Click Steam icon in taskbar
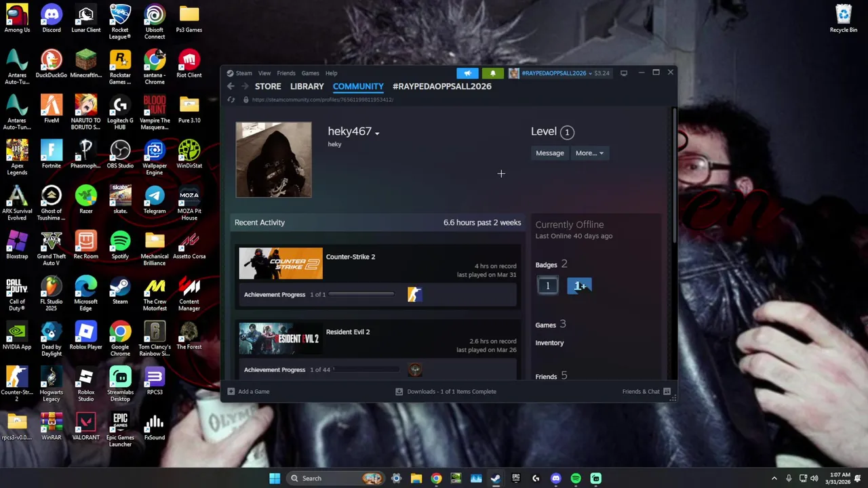The width and height of the screenshot is (868, 488). (x=496, y=478)
